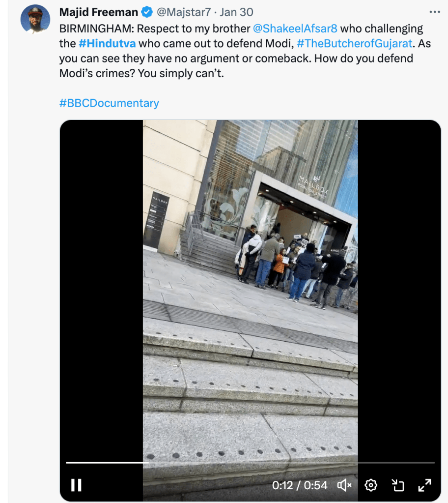
Task: Open the tweet more options menu
Action: (435, 12)
